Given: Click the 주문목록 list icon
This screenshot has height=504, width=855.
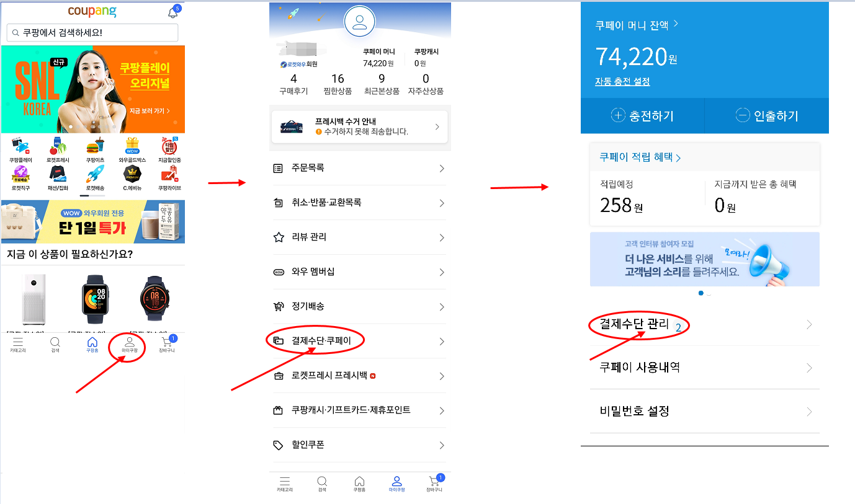Looking at the screenshot, I should [x=278, y=168].
